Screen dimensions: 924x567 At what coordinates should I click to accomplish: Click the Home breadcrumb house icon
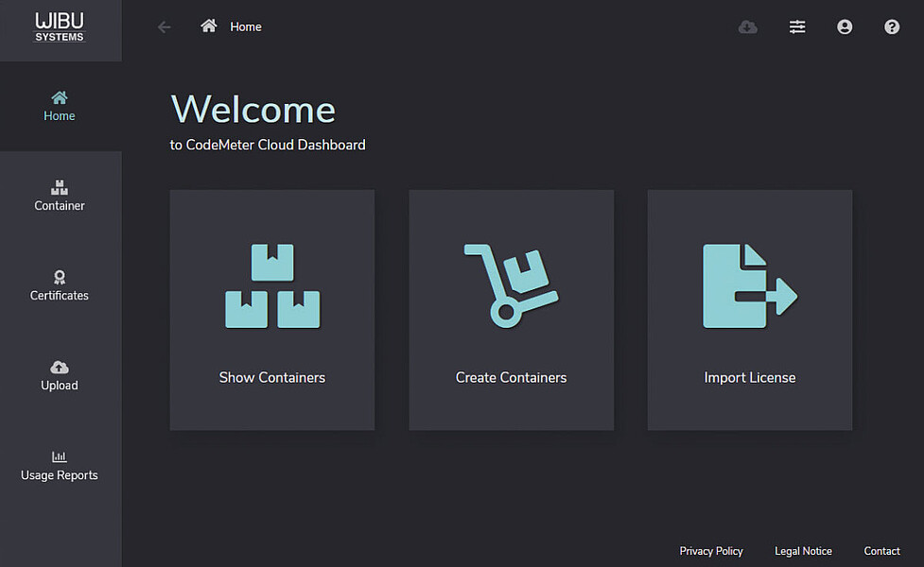tap(209, 26)
